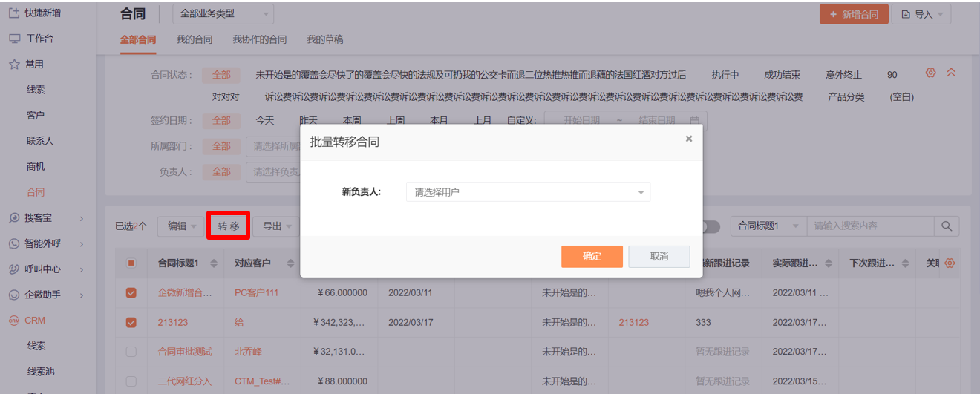Open the 请选择用户 new owner dropdown
This screenshot has height=394, width=980.
[528, 192]
